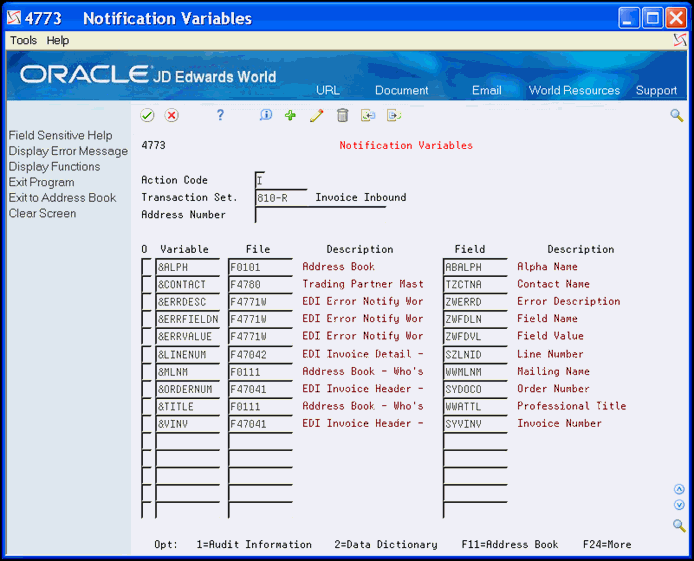Click the pencil change icon
The height and width of the screenshot is (561, 694).
click(x=316, y=115)
